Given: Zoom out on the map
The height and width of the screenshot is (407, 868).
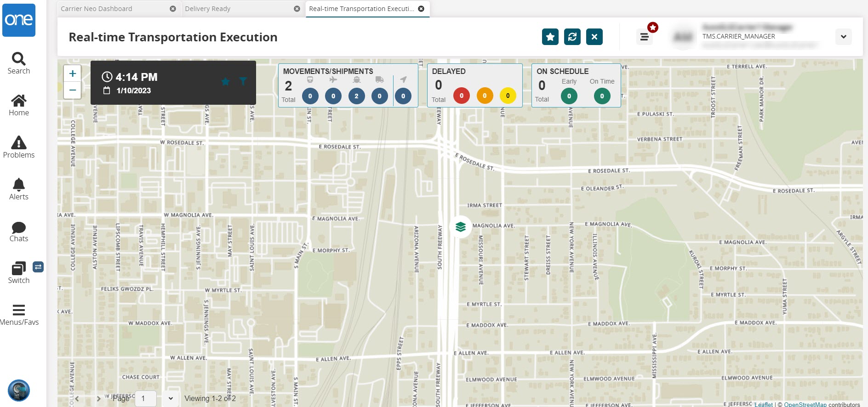Looking at the screenshot, I should click(73, 90).
